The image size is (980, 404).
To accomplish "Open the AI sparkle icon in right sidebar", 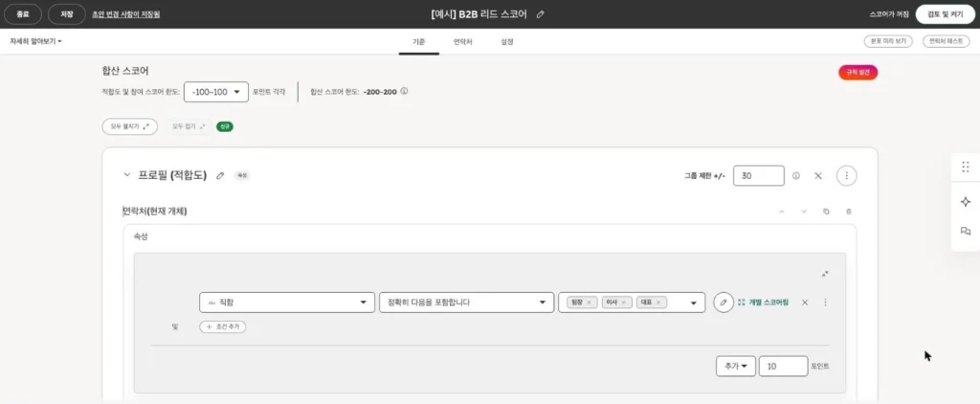I will pyautogui.click(x=966, y=201).
